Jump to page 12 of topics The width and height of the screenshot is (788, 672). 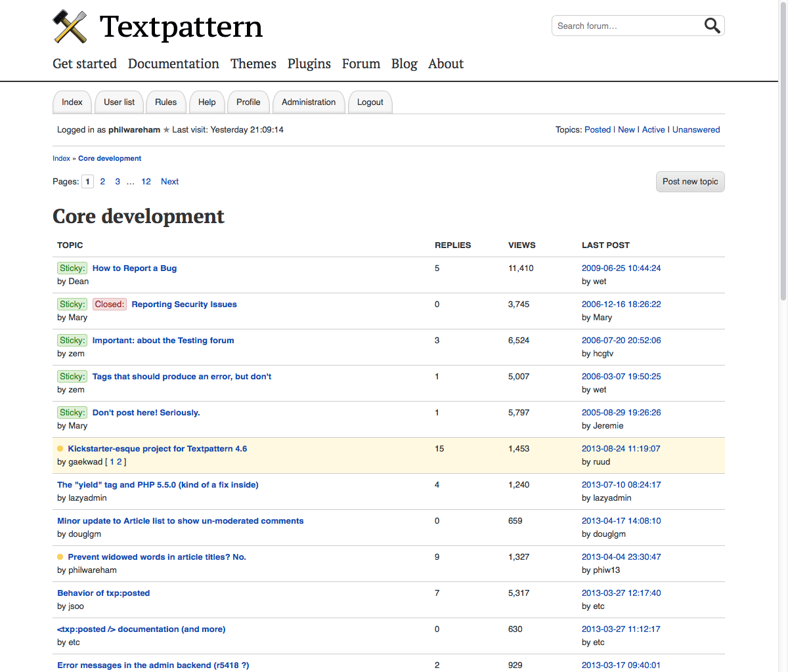[146, 182]
